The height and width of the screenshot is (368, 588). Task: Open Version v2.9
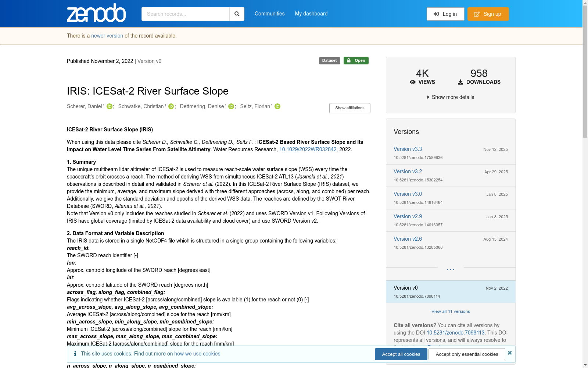(408, 216)
